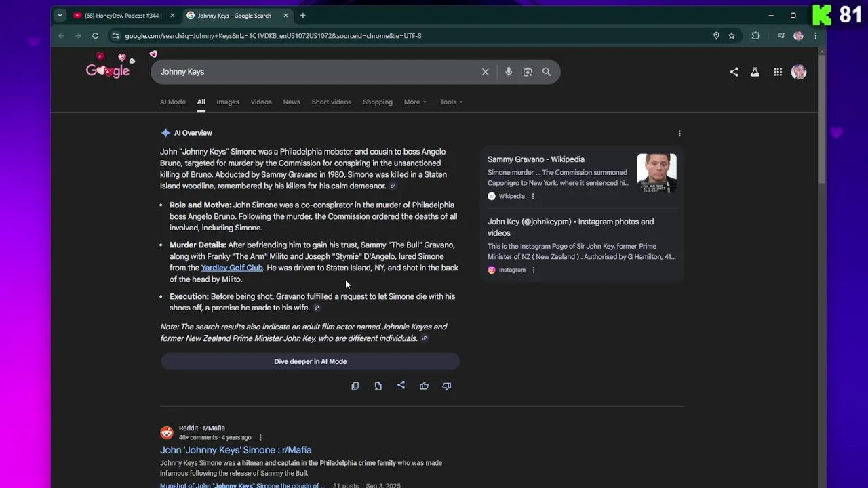This screenshot has height=488, width=868.
Task: Search by image with the lens icon
Action: point(528,72)
